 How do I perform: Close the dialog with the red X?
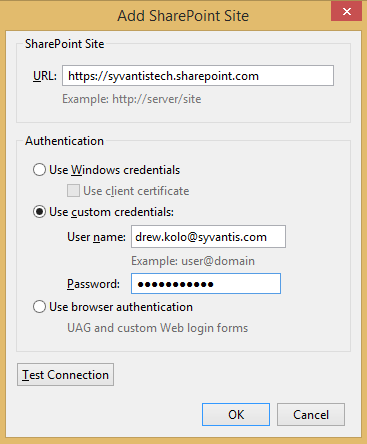[x=346, y=11]
